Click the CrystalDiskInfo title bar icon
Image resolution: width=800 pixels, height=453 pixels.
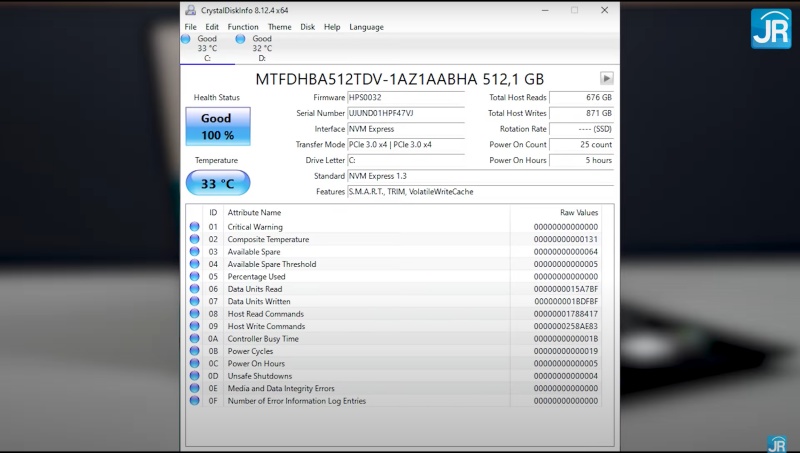coord(191,10)
